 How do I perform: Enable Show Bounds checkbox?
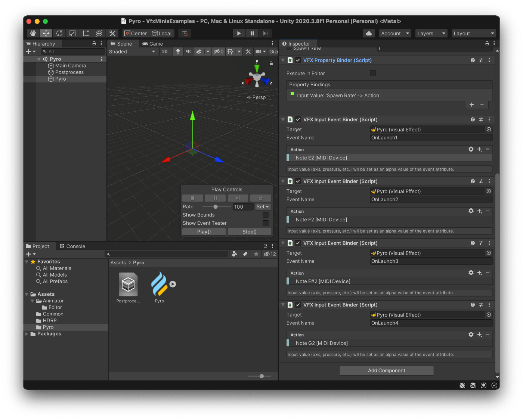[x=266, y=215]
